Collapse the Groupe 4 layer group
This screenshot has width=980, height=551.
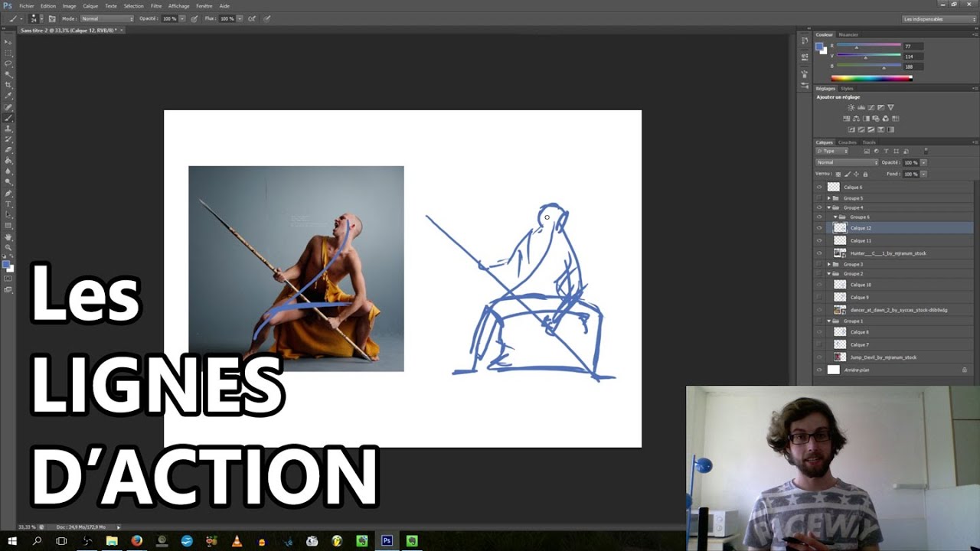click(x=828, y=207)
